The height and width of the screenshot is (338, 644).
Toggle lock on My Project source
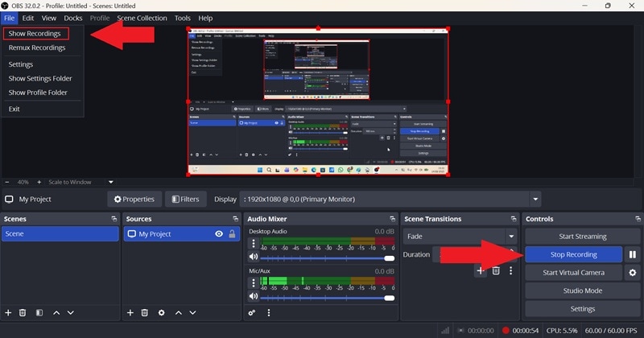click(x=232, y=233)
